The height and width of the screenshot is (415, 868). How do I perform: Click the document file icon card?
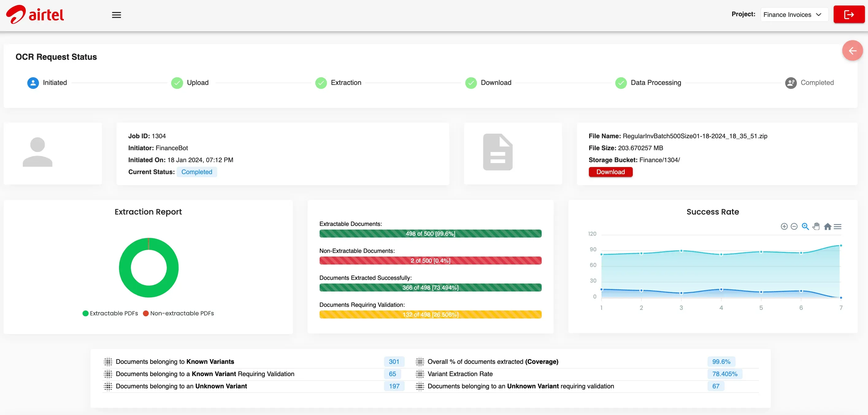click(x=498, y=153)
